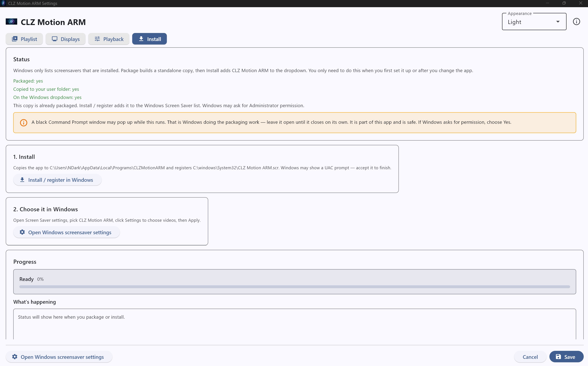Restore down the settings window
The height and width of the screenshot is (366, 588).
click(564, 3)
